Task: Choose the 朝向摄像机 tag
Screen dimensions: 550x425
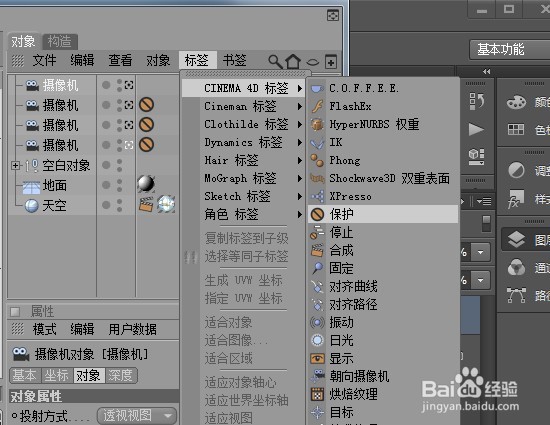Action: (383, 376)
